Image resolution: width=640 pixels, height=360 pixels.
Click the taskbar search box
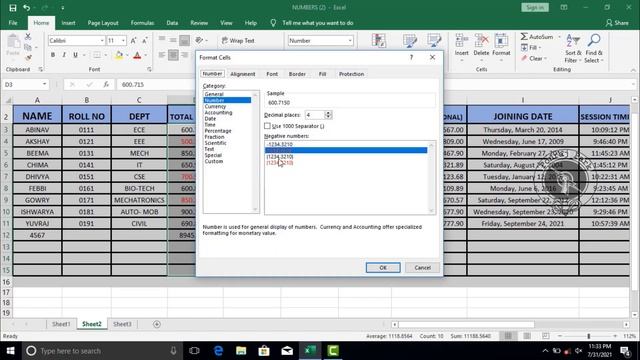pos(102,351)
